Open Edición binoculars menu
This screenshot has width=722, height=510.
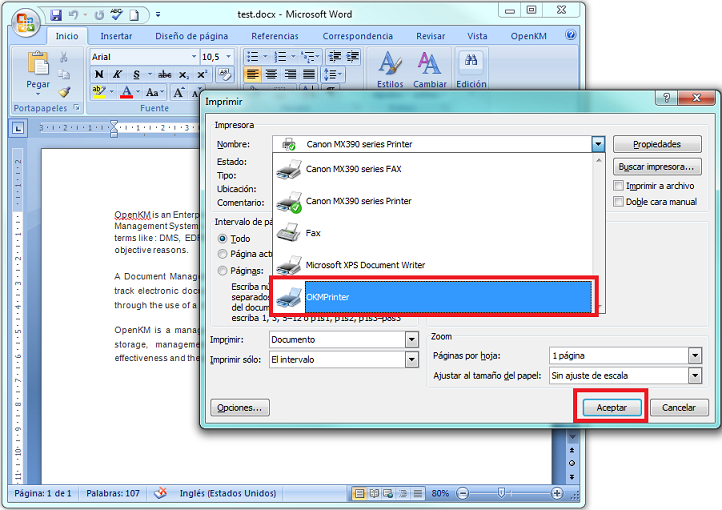[471, 69]
